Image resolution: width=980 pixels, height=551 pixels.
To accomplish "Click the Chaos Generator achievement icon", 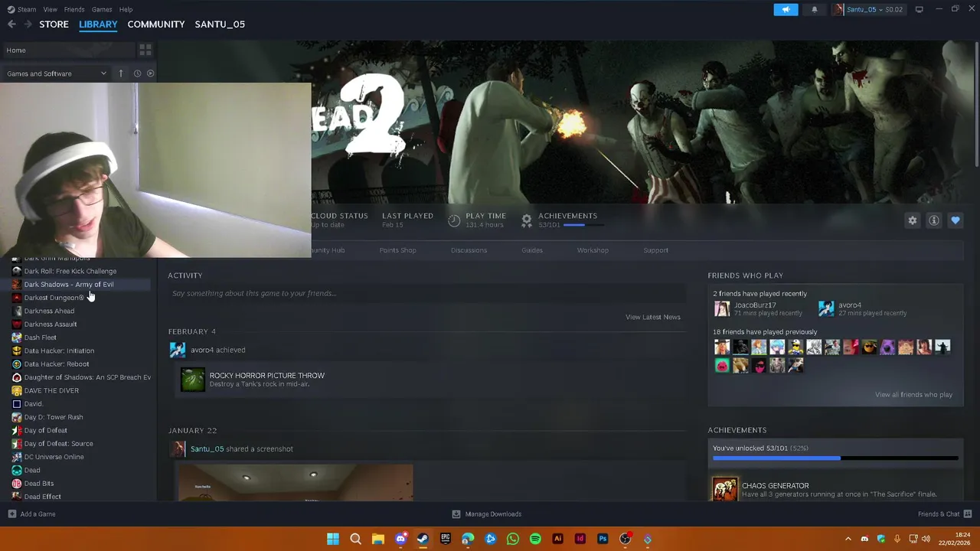I will [725, 489].
